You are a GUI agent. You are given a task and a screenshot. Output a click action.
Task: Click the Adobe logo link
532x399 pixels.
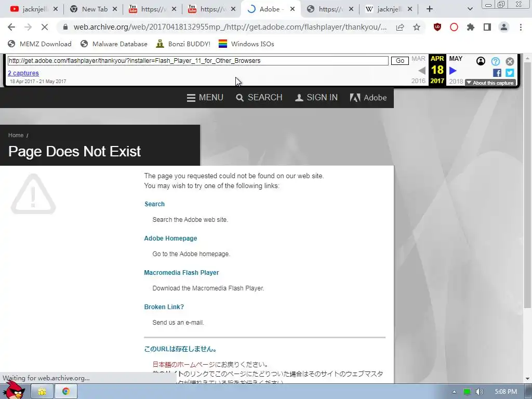click(368, 98)
